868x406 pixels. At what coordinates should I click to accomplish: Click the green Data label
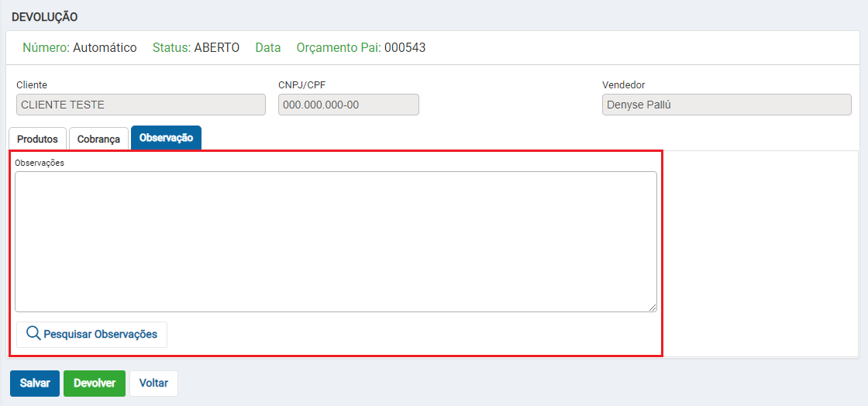coord(268,47)
